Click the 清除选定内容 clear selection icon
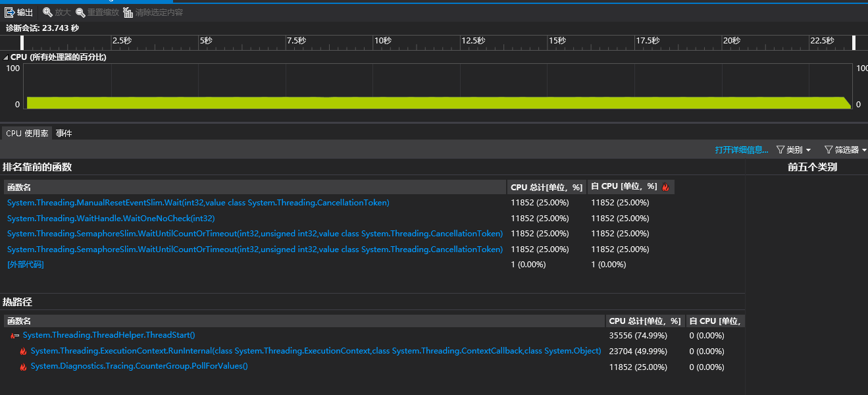 128,13
